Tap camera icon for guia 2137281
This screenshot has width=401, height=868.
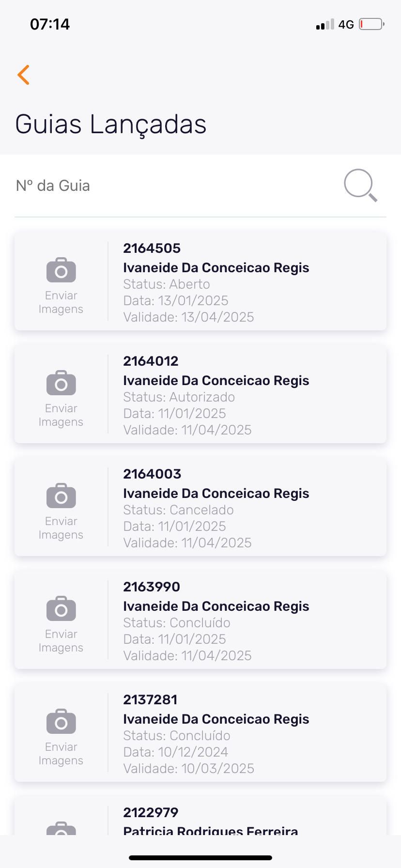tap(61, 722)
